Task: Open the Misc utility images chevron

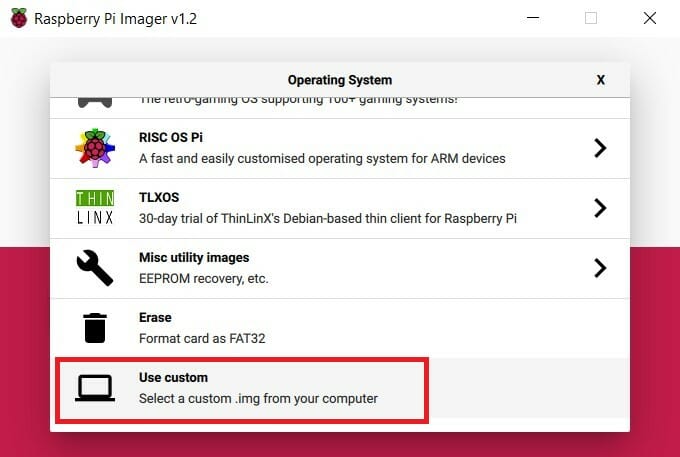Action: [600, 268]
